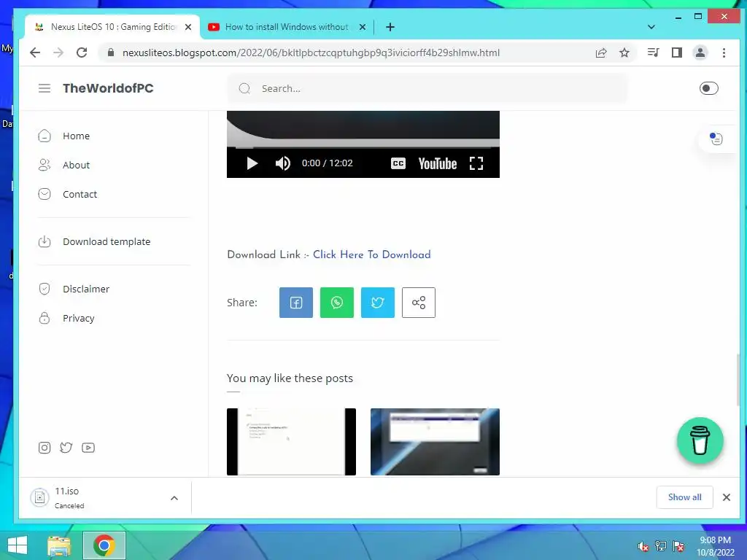
Task: Open the media controls icon in toolbar
Action: [653, 52]
